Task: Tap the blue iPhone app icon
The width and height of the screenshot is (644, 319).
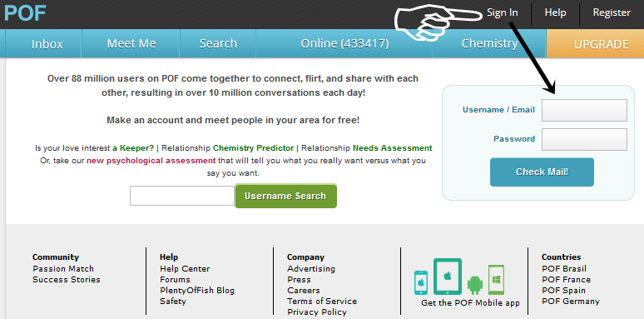Action: pos(420,283)
